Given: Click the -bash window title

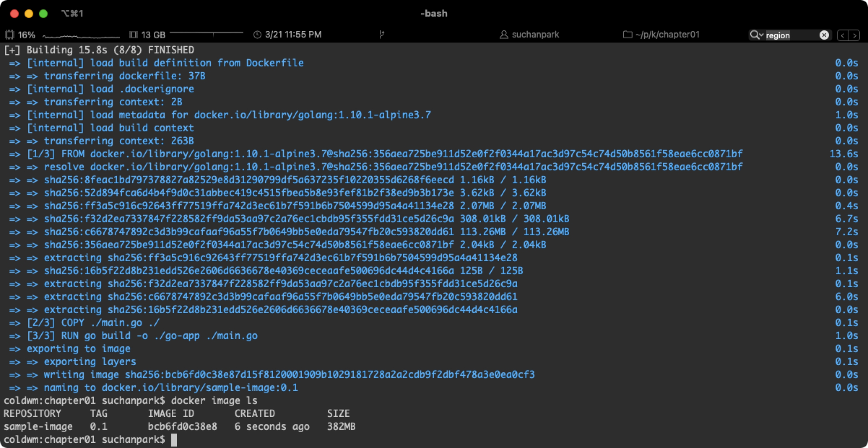Looking at the screenshot, I should pyautogui.click(x=434, y=14).
